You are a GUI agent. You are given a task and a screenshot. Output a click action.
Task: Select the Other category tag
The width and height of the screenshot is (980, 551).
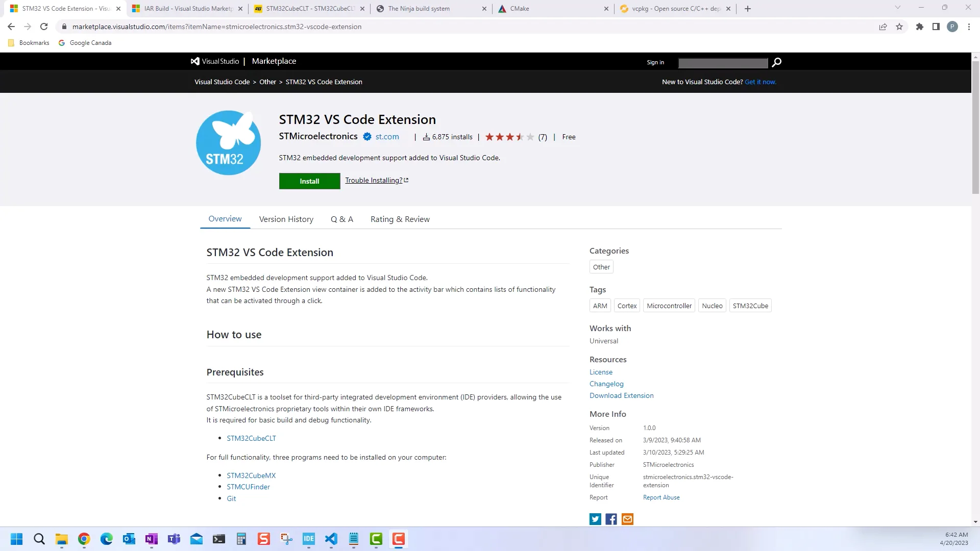[601, 267]
